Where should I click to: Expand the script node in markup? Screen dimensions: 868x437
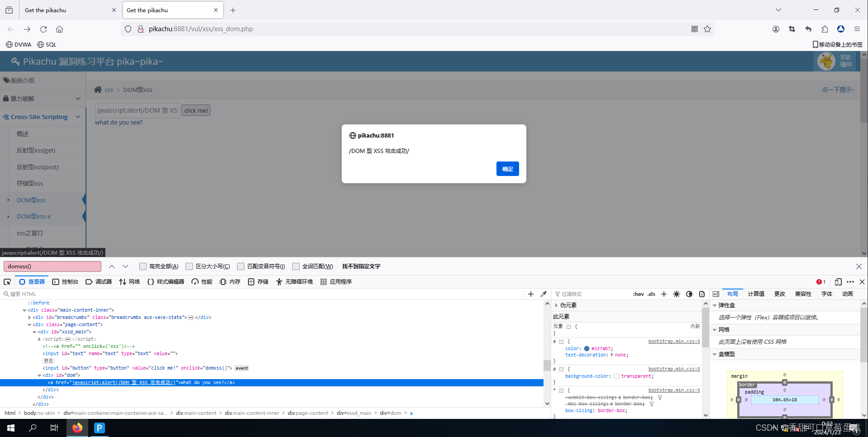(x=40, y=339)
